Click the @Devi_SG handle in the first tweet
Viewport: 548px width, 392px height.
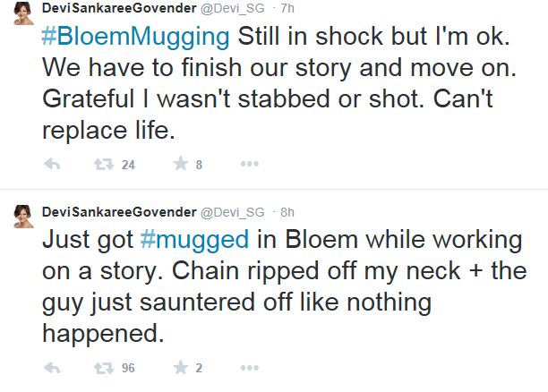coord(233,8)
